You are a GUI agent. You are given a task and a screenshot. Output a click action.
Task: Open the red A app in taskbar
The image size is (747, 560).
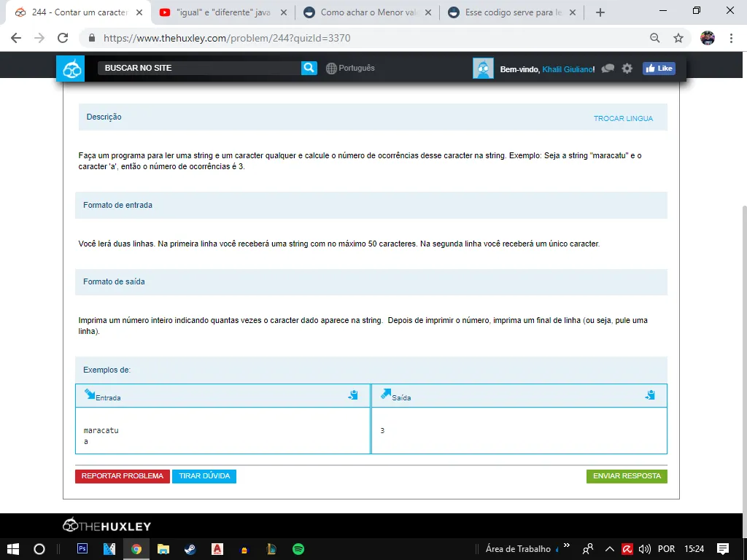click(x=217, y=549)
